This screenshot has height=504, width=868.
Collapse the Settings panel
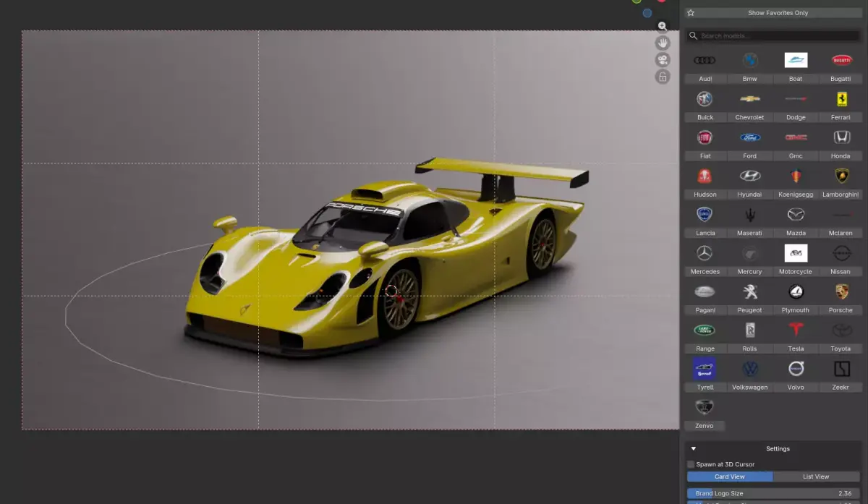[694, 448]
